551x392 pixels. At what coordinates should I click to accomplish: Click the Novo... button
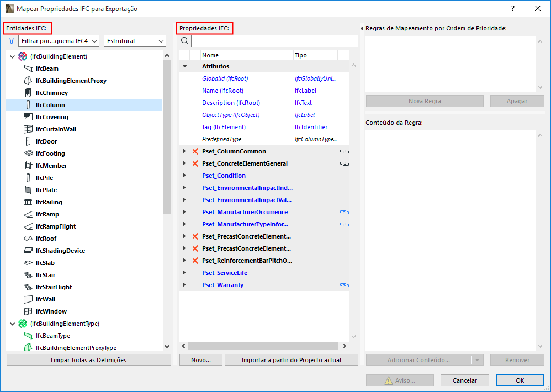pyautogui.click(x=201, y=360)
